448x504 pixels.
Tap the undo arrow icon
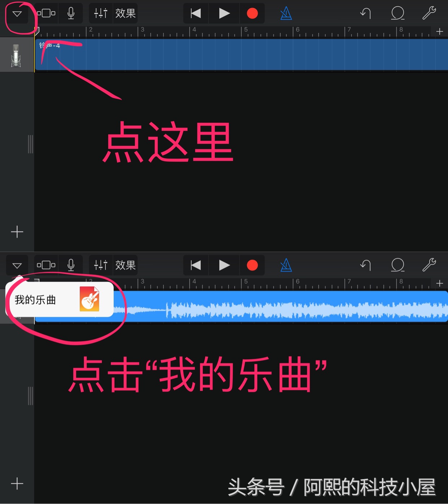366,13
